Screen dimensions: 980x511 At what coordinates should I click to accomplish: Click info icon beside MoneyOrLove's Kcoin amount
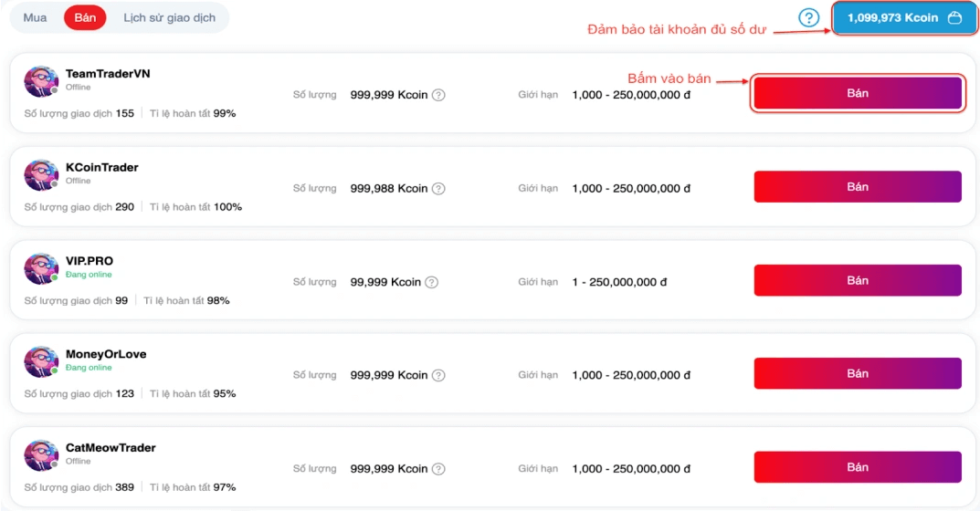[438, 375]
